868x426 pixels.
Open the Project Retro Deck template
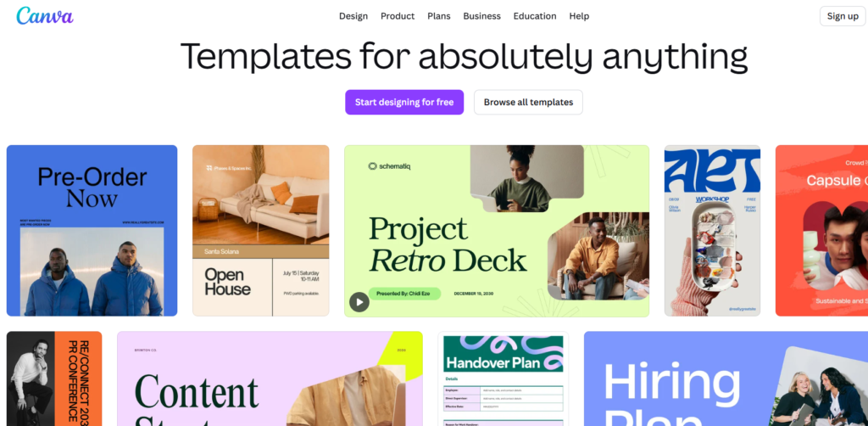497,231
